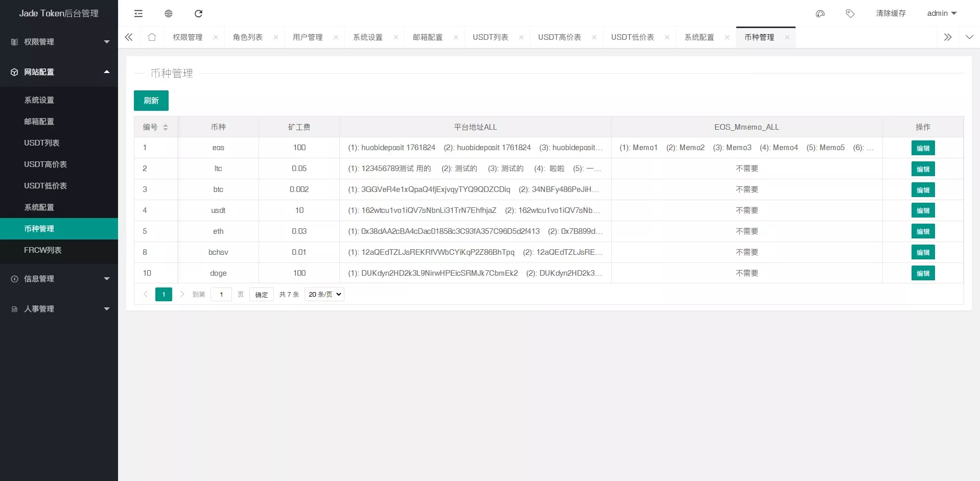The image size is (980, 481).
Task: Sort the table by 编号 column
Action: (166, 127)
